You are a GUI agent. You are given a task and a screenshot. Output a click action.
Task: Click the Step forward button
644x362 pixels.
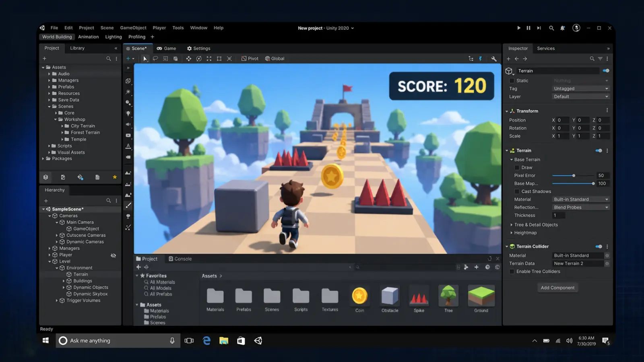click(539, 28)
